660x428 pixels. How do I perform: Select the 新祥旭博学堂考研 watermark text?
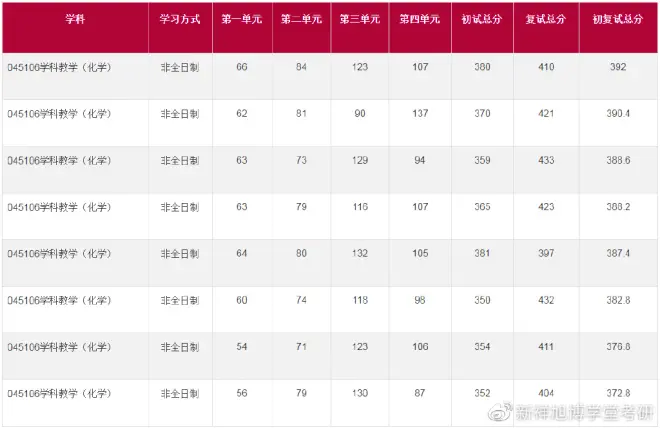click(x=583, y=411)
